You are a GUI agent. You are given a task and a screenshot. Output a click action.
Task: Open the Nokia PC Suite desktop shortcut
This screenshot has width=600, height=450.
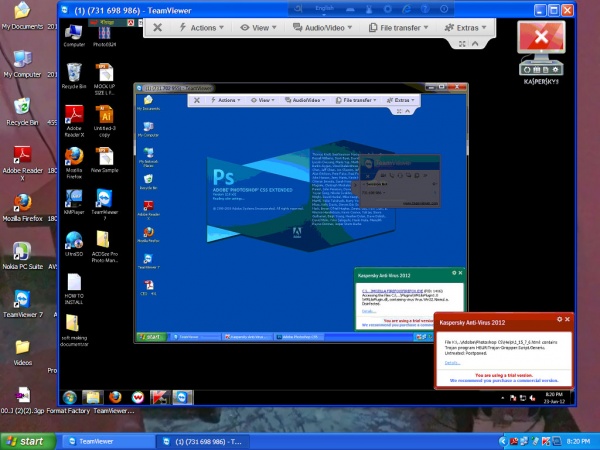tap(21, 251)
